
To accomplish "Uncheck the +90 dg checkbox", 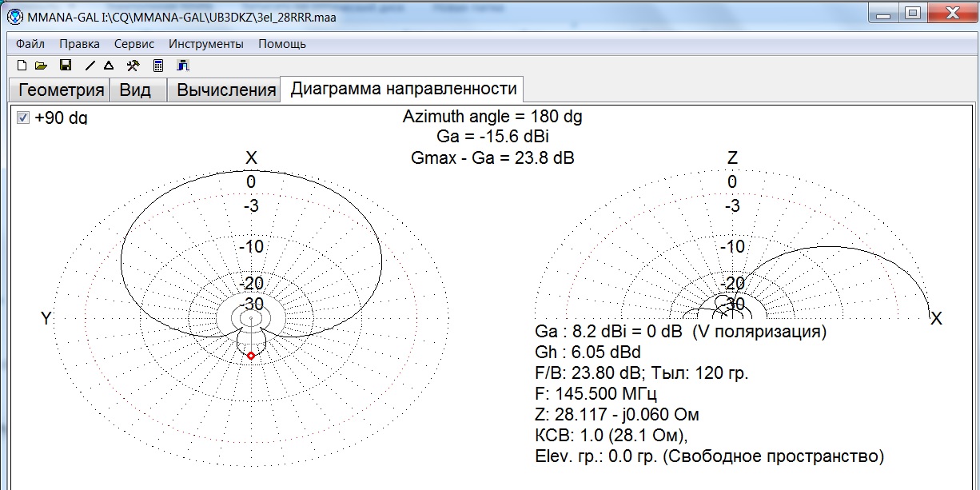I will click(x=23, y=118).
